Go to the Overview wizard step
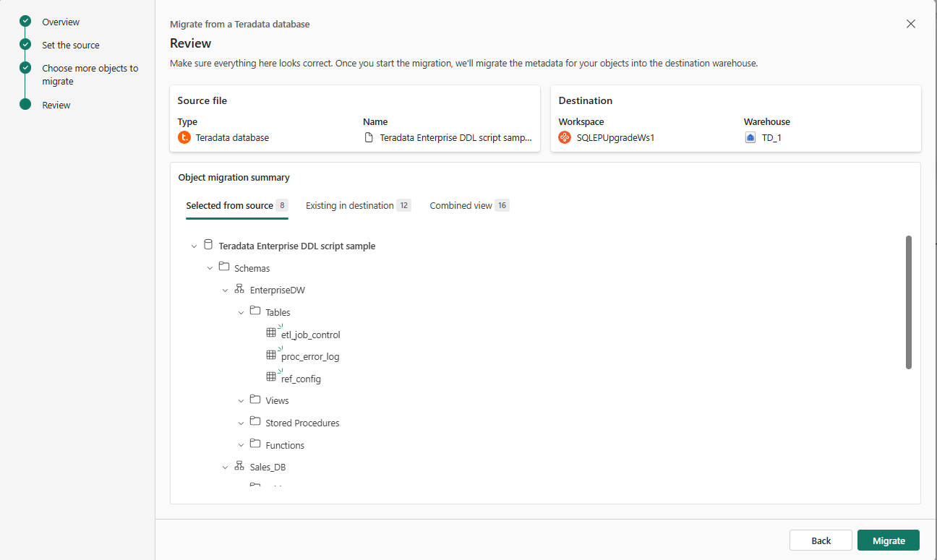The width and height of the screenshot is (937, 560). point(61,22)
